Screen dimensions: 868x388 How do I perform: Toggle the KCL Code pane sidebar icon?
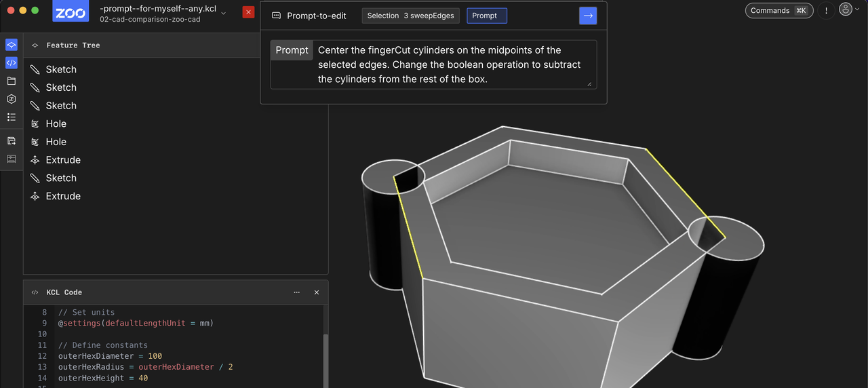[11, 63]
